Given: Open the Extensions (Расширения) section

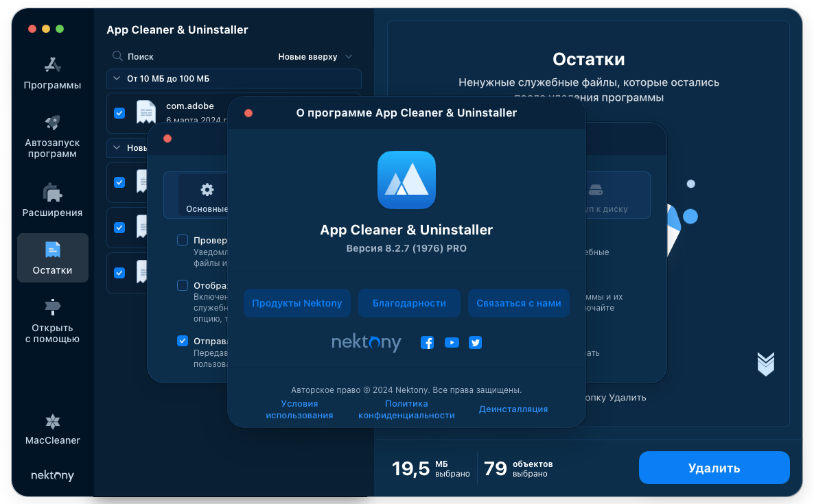Looking at the screenshot, I should [x=52, y=200].
